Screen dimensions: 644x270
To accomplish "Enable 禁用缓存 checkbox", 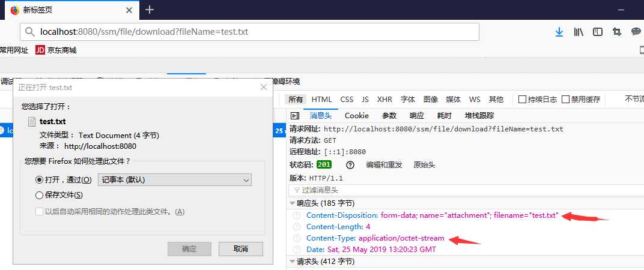I will 565,100.
